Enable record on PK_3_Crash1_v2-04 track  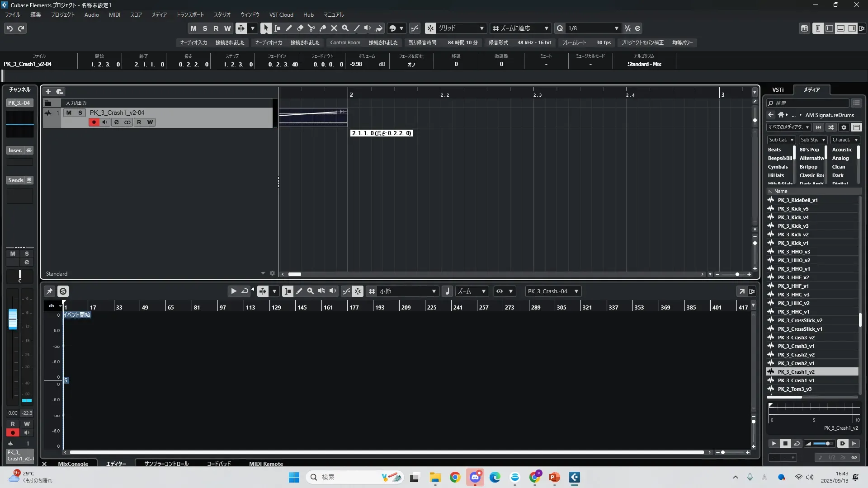[94, 122]
